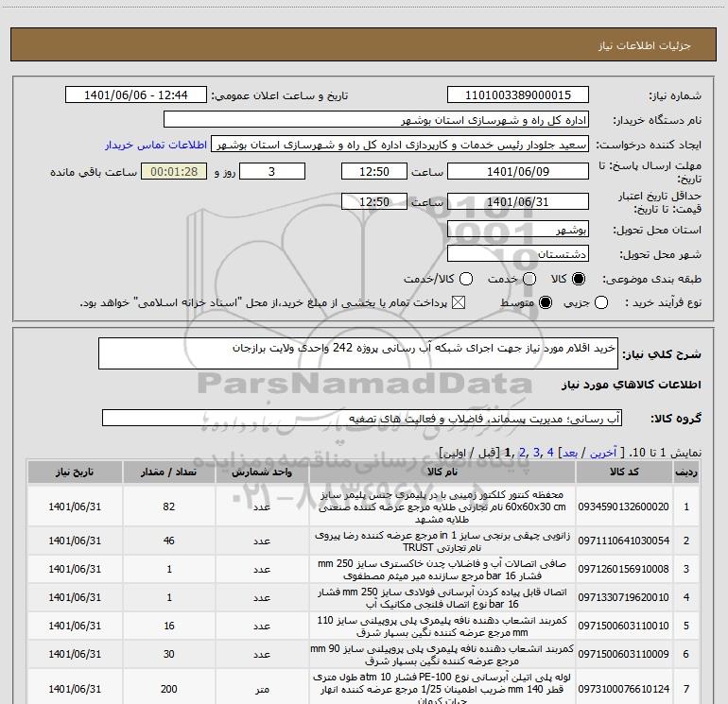Screen dimensions: 728x704
Task: Click quantity 16 in row 5
Action: coord(168,626)
